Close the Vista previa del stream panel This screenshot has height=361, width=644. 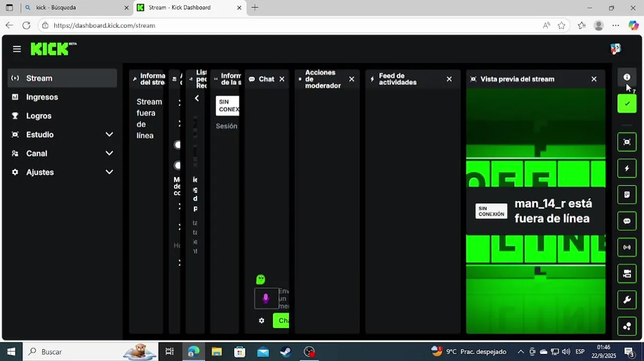tap(594, 79)
